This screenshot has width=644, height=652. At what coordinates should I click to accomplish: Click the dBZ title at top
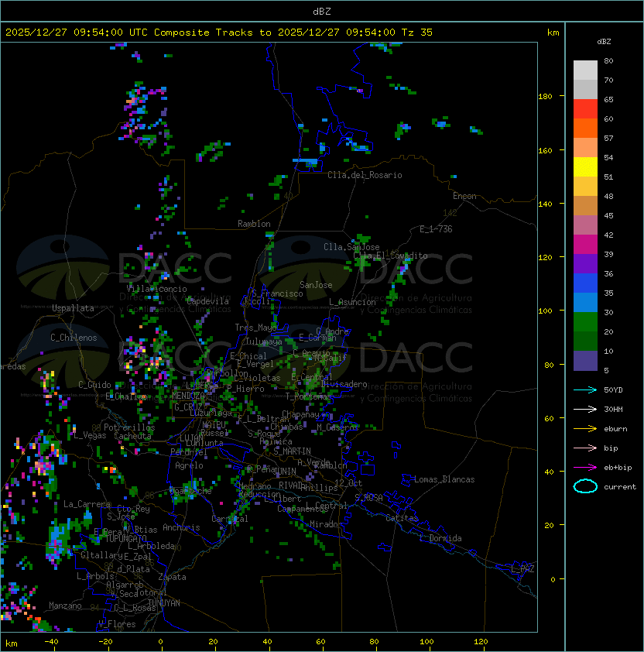tap(322, 11)
